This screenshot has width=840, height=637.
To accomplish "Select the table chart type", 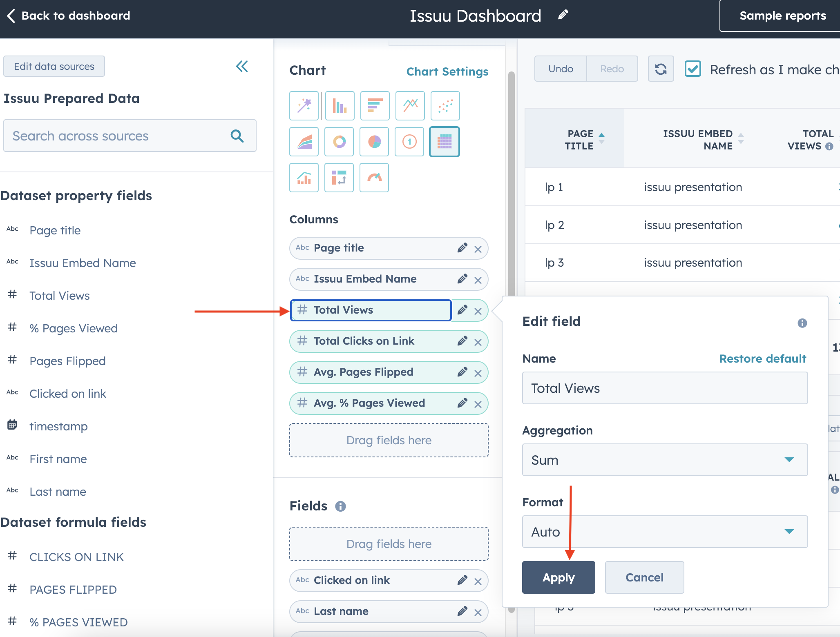I will (x=445, y=142).
